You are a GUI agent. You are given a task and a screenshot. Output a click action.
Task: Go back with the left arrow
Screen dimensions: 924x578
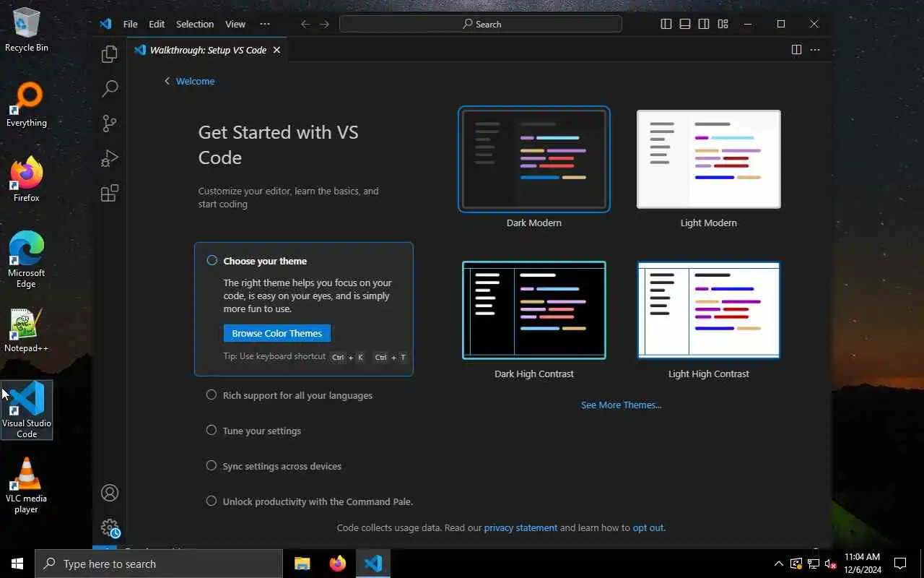click(305, 24)
